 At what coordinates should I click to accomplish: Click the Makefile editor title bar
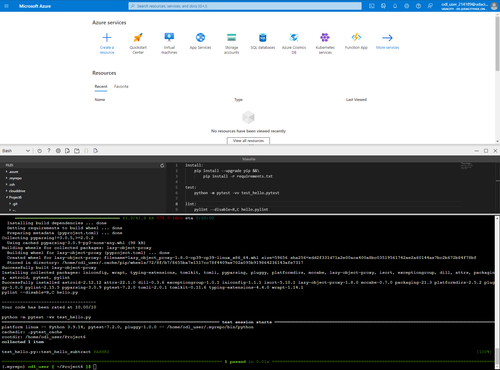coord(249,159)
